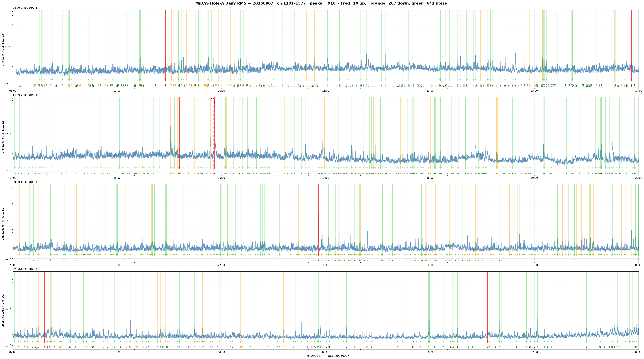Click the 17:00 tick label

pos(326,178)
